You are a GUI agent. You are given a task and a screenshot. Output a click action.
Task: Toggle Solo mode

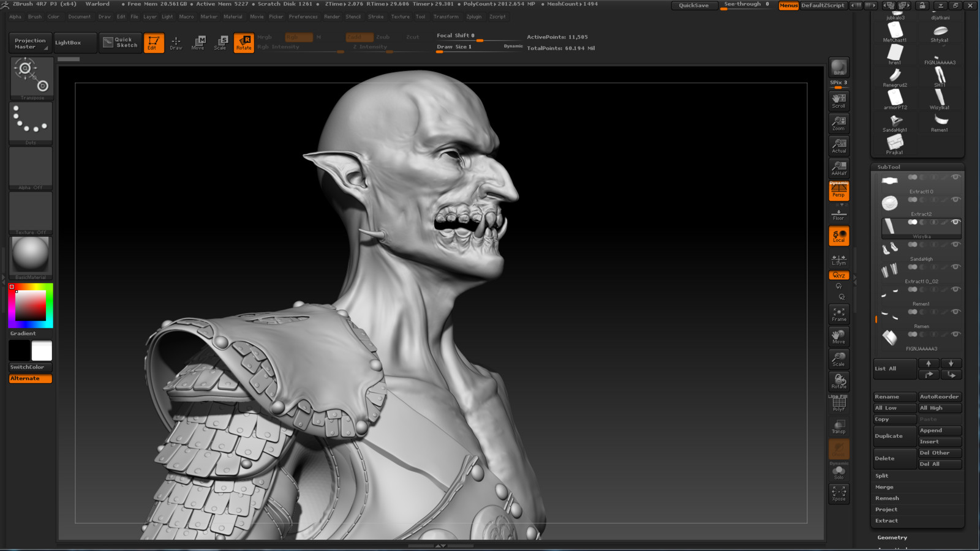(839, 472)
